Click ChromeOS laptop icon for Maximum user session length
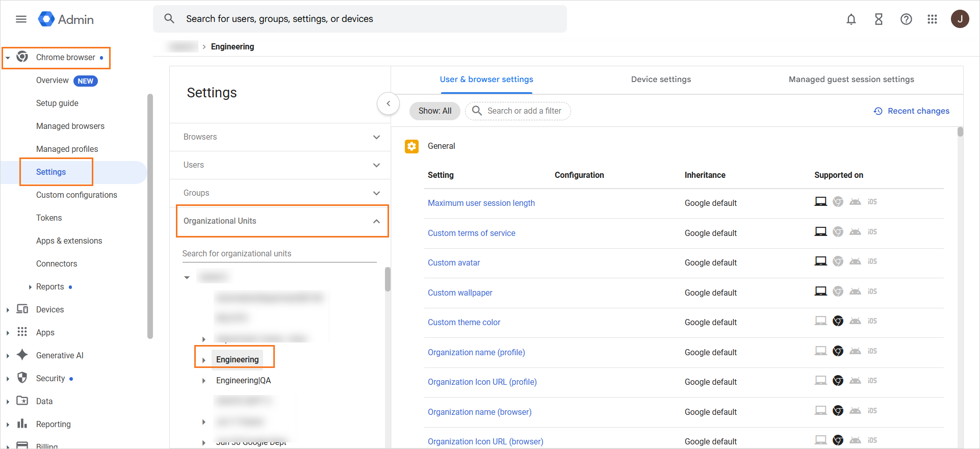Viewport: 980px width, 449px height. tap(820, 202)
